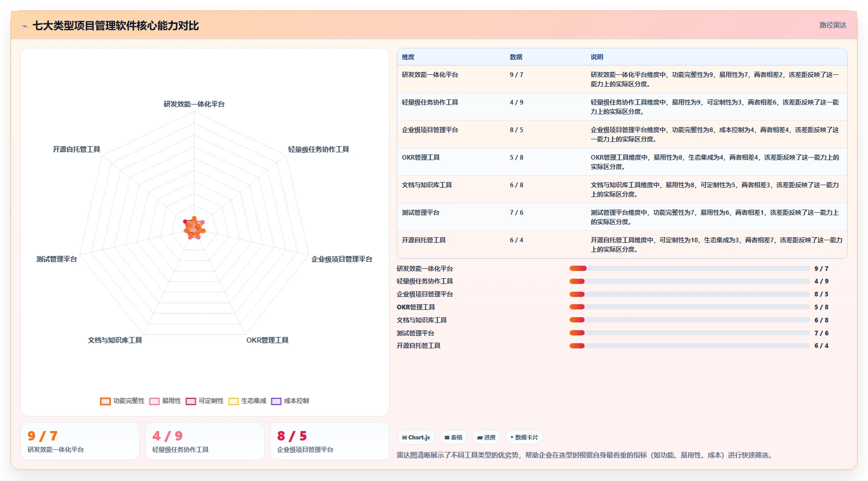This screenshot has width=868, height=481.
Task: Select the 文档与知识库工具 table row
Action: [622, 189]
